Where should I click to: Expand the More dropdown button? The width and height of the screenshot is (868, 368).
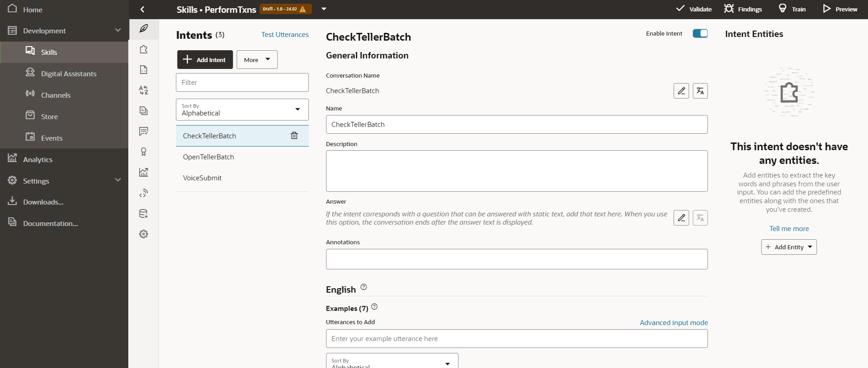[257, 60]
